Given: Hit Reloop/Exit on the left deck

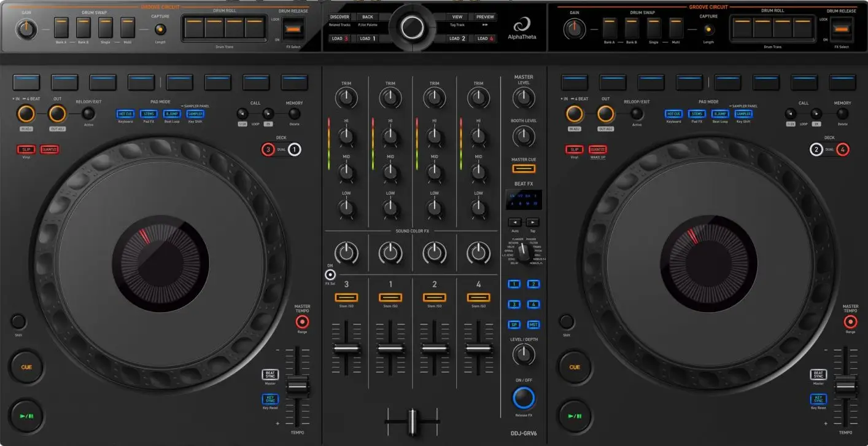Looking at the screenshot, I should tap(89, 114).
